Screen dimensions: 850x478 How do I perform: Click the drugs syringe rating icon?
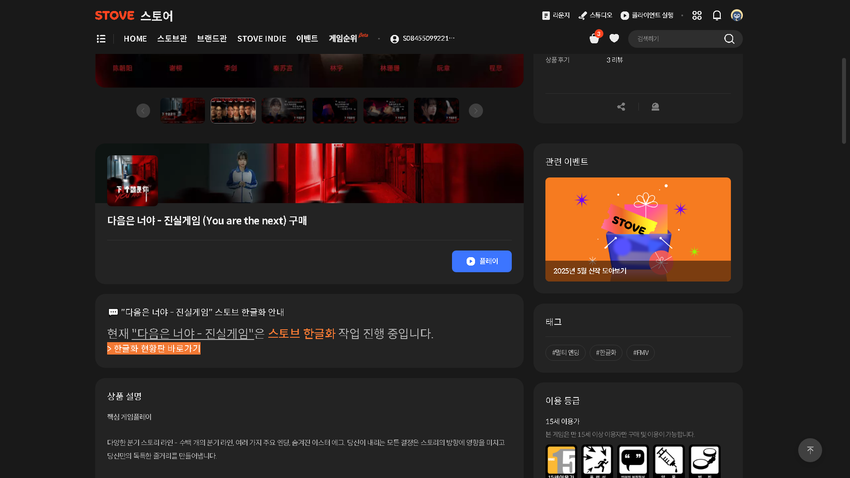(668, 461)
